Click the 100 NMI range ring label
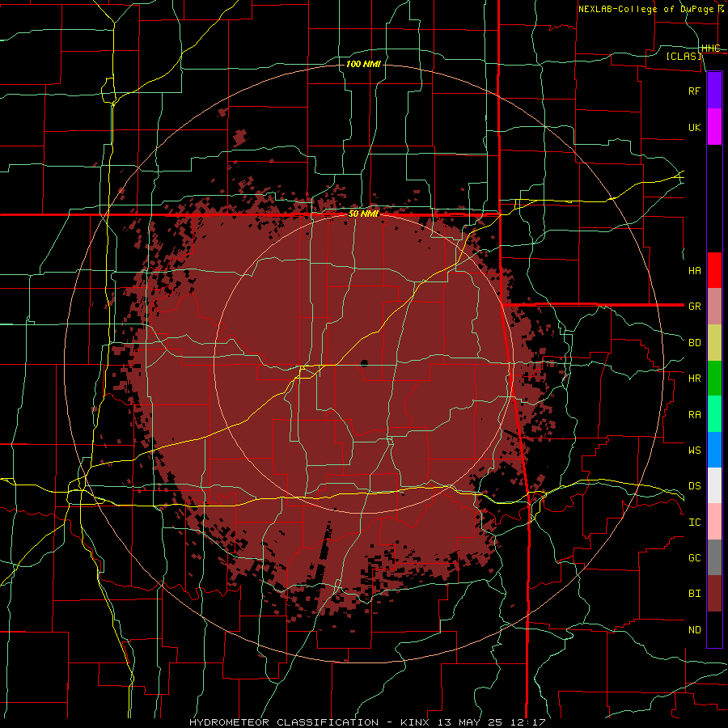 (x=363, y=64)
